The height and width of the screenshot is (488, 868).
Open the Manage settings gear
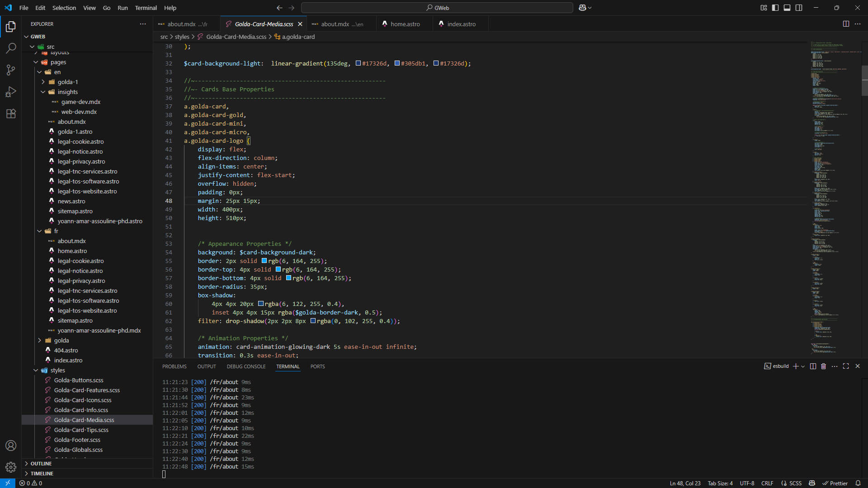(x=11, y=467)
